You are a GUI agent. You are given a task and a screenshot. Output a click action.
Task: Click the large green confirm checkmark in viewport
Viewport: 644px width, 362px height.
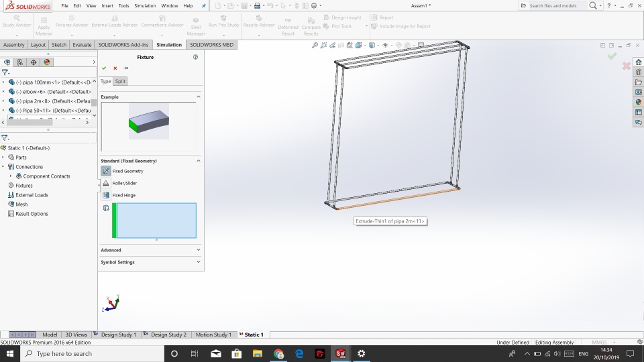[612, 56]
